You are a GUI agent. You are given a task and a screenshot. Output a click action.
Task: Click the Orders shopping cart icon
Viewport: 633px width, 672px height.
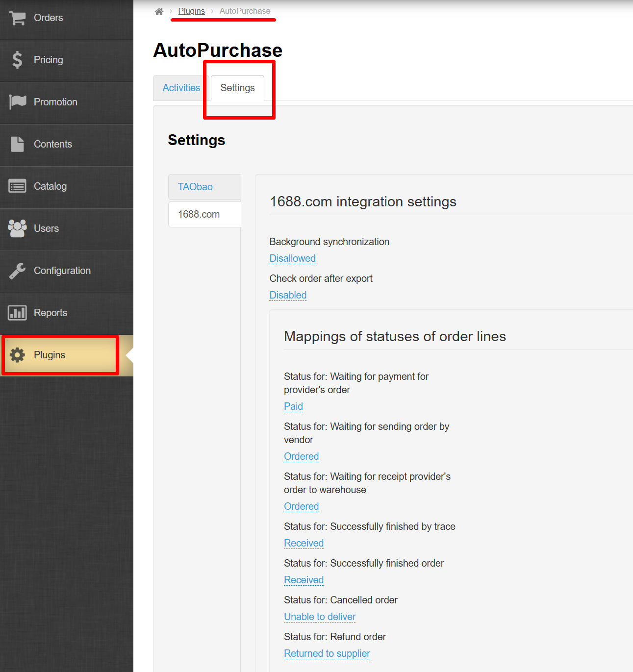coord(17,18)
